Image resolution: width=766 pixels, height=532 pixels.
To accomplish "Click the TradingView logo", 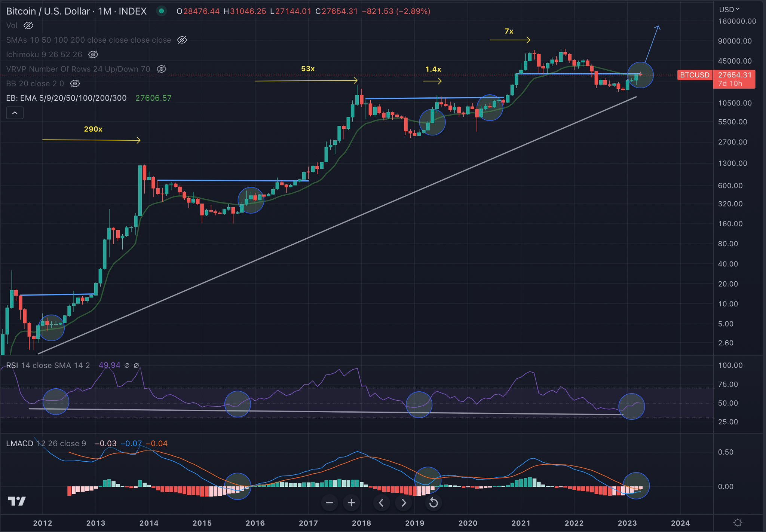I will pos(17,501).
